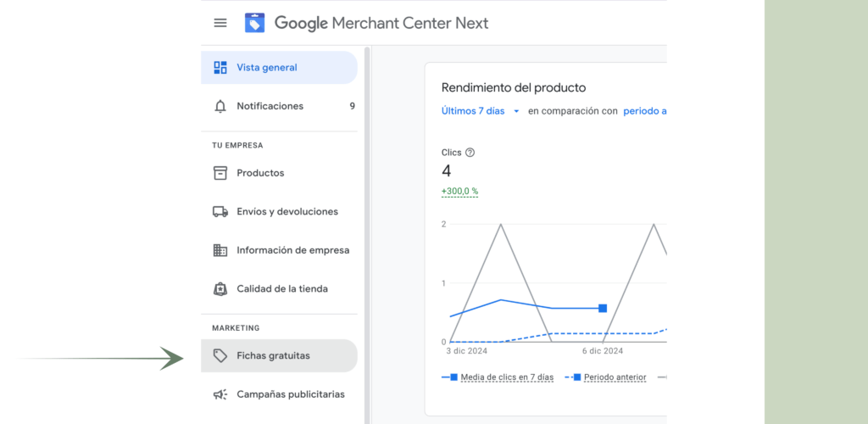Viewport: 868px width, 424px height.
Task: Click the Google Merchant Center logo icon
Action: pos(255,23)
